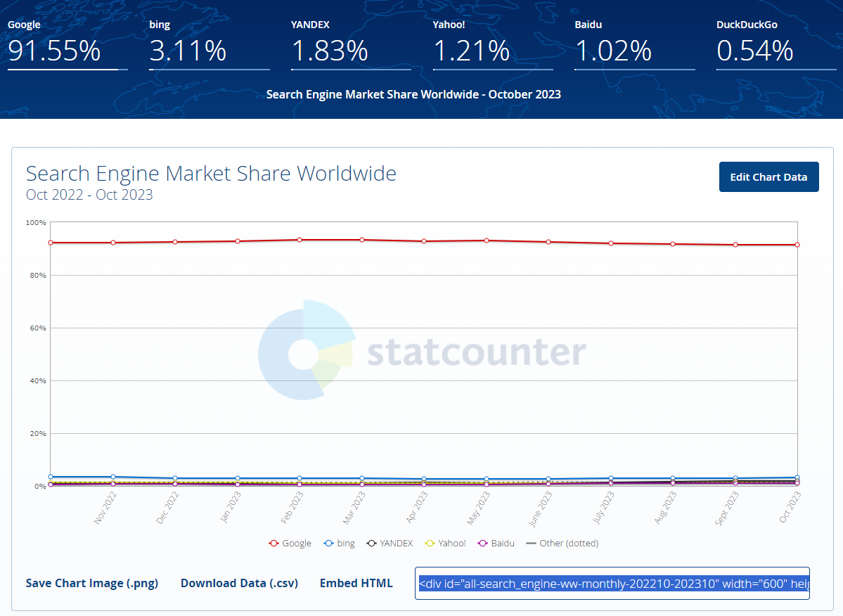This screenshot has width=843, height=616.
Task: Click Download Data (.csv)
Action: 239,583
